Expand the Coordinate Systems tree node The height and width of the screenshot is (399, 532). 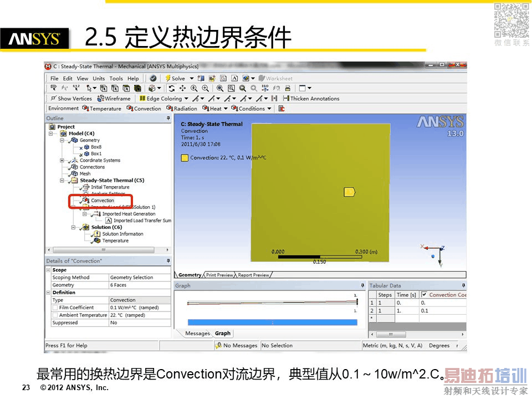click(x=62, y=160)
